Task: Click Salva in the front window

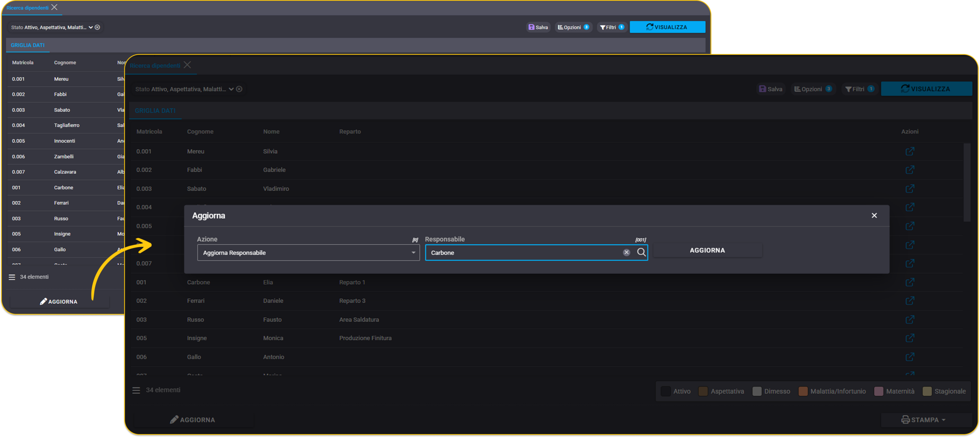Action: (x=771, y=89)
